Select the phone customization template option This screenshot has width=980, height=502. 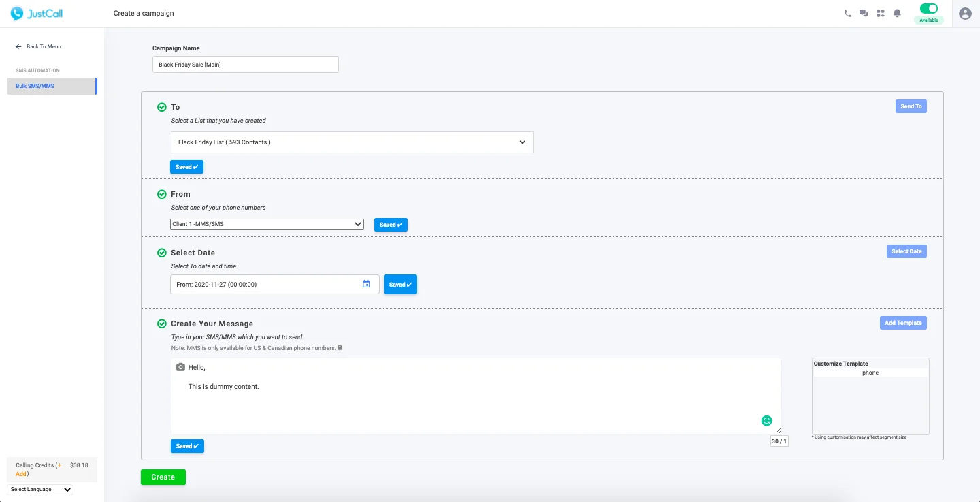tap(870, 373)
